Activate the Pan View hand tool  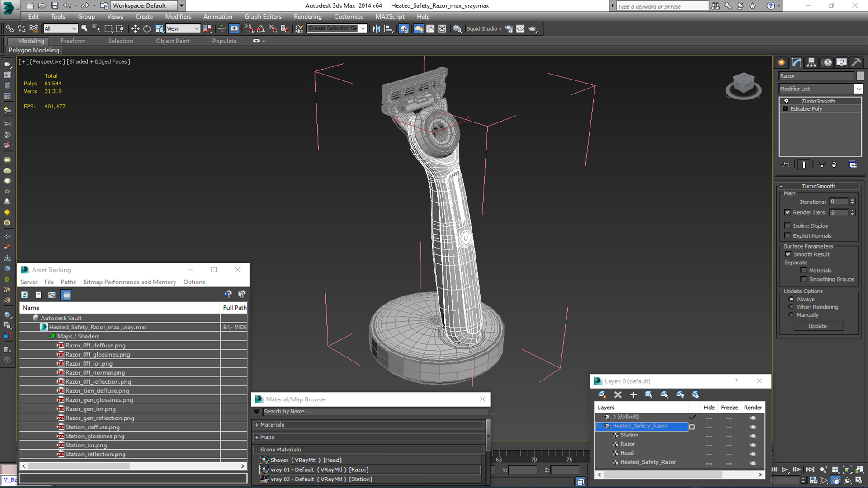coord(835,480)
